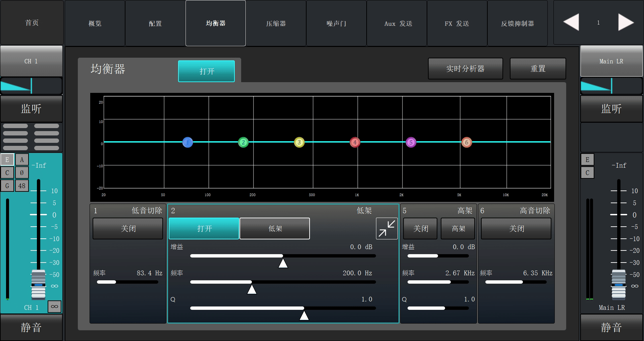Select the green EQ band 2 node
The width and height of the screenshot is (644, 341).
pos(243,142)
